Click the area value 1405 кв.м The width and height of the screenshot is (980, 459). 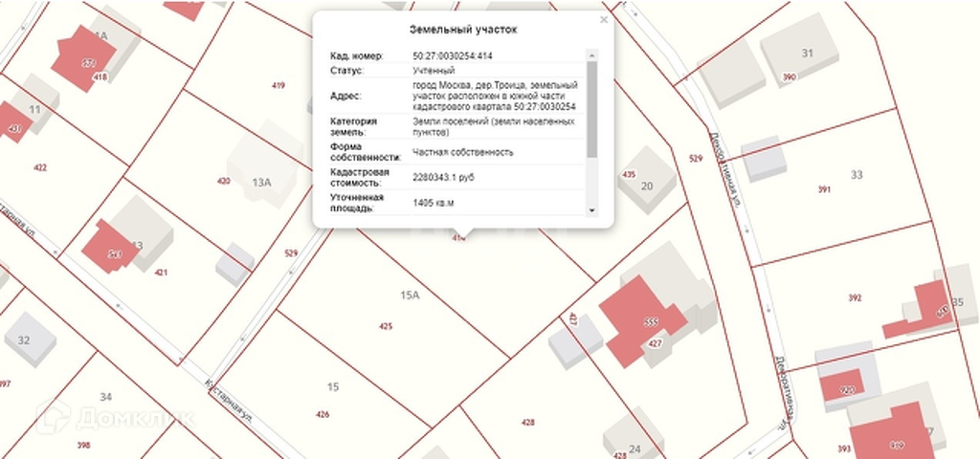(434, 203)
